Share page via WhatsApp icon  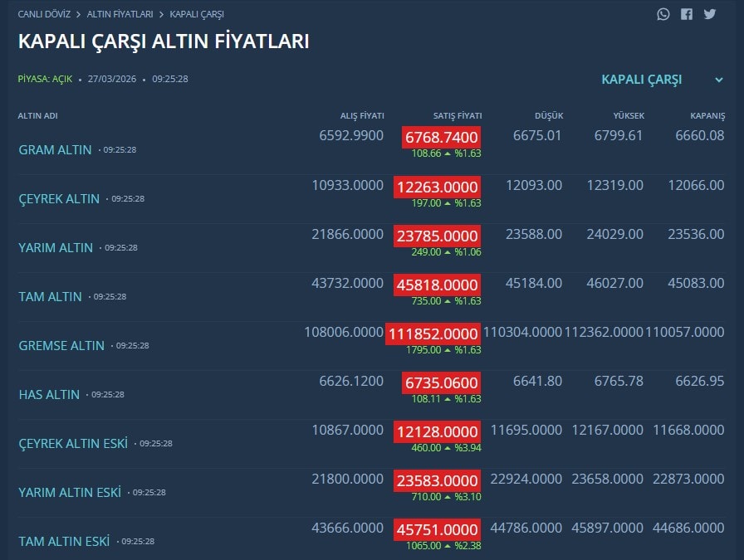(x=663, y=14)
